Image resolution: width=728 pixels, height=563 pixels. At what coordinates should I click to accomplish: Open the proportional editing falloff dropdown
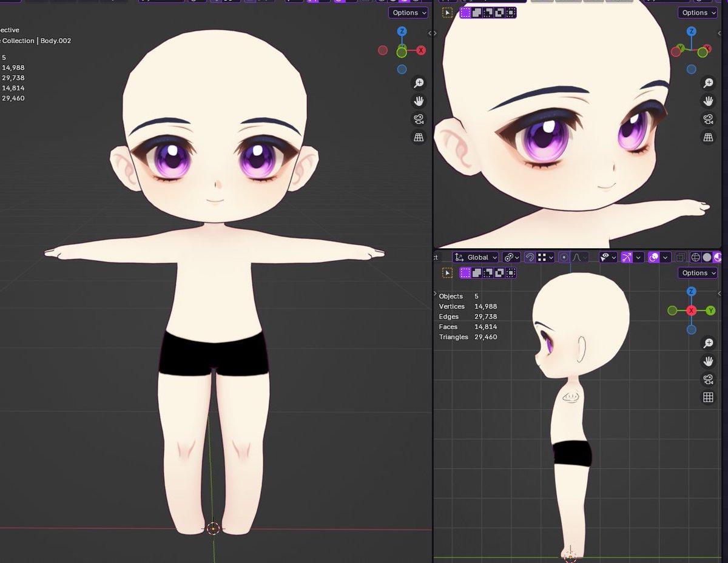584,257
